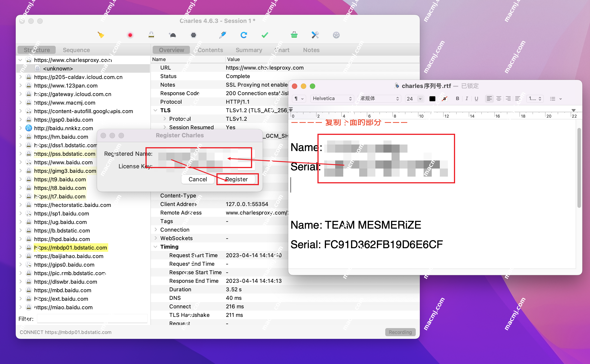Screen dimensions: 590x364
Task: Click the black text color swatch
Action: pos(432,99)
